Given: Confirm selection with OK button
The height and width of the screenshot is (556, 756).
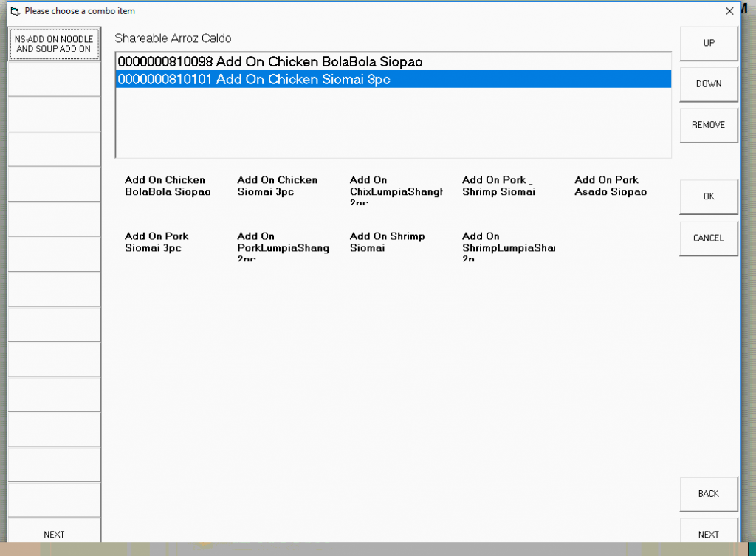Looking at the screenshot, I should coord(708,197).
